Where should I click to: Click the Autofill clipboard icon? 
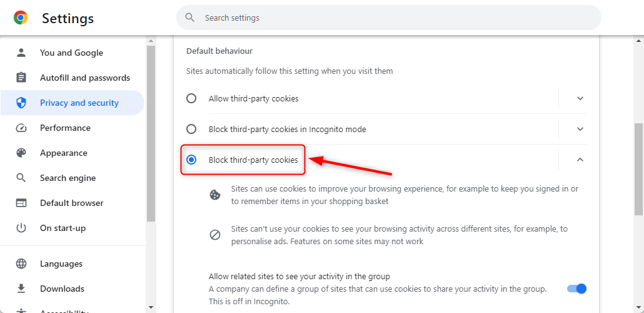21,78
